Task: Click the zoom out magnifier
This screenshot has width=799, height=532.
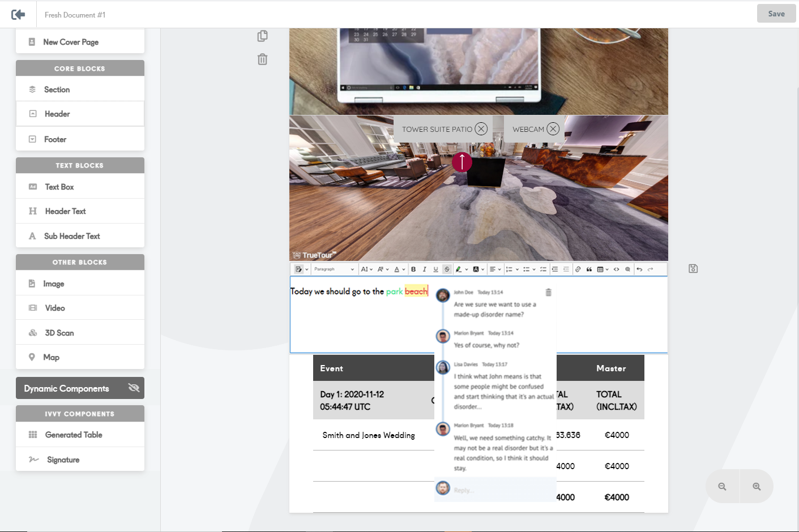Action: coord(722,487)
